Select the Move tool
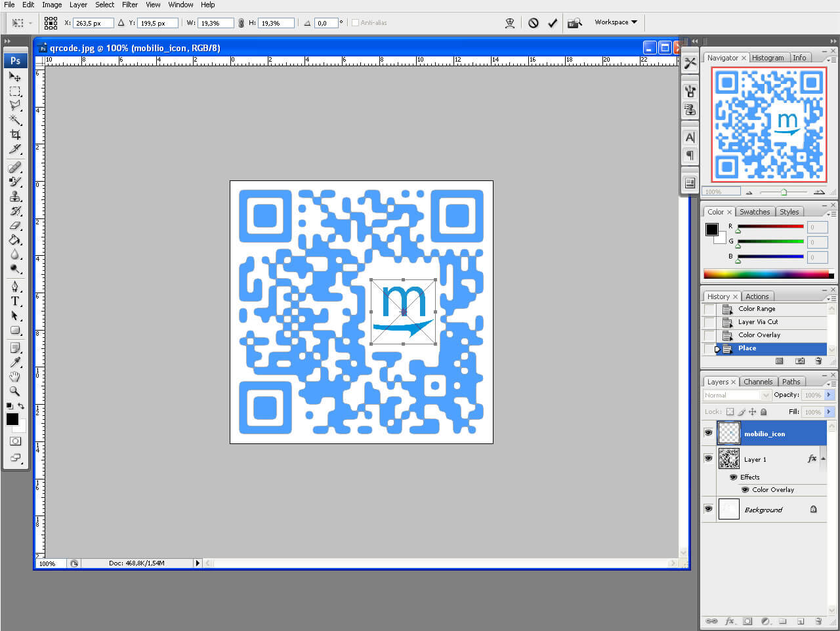This screenshot has height=631, width=840. click(x=15, y=76)
